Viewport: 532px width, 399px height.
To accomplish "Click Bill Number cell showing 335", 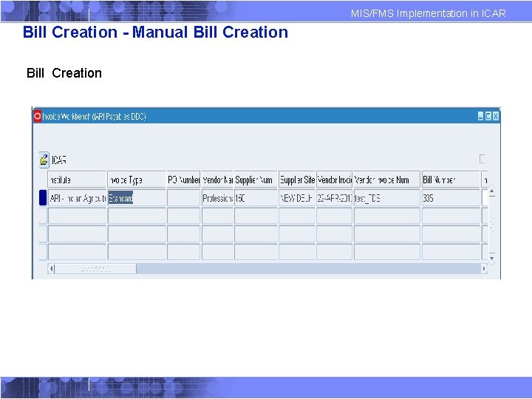I will [451, 198].
